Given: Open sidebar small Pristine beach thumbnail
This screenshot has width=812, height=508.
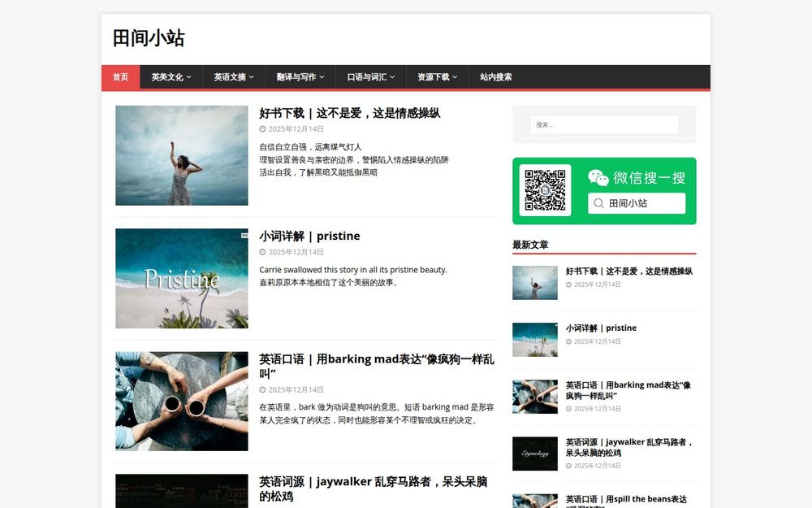Looking at the screenshot, I should (x=535, y=340).
